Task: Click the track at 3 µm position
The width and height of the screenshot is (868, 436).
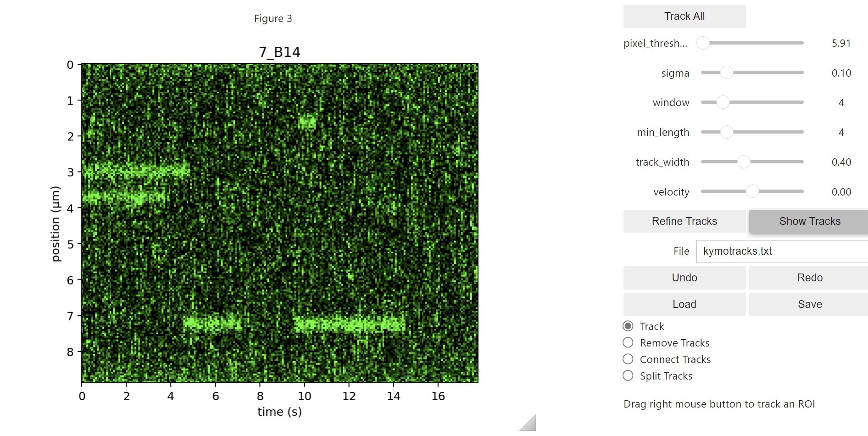Action: coord(136,171)
